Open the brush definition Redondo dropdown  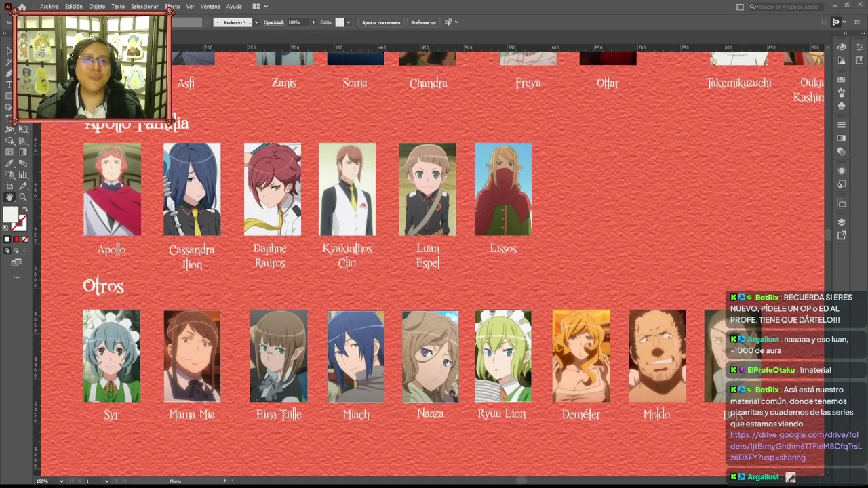pos(256,22)
